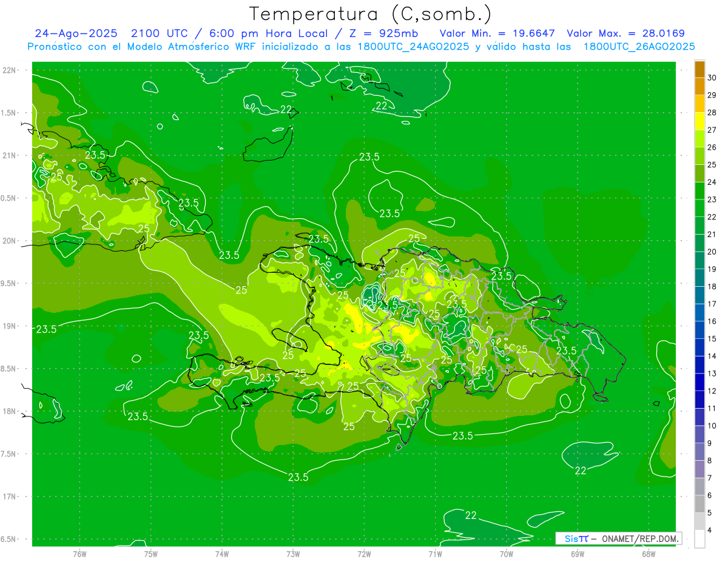
Task: Click the 'Valor Max. = 28.0169' text
Action: [625, 33]
